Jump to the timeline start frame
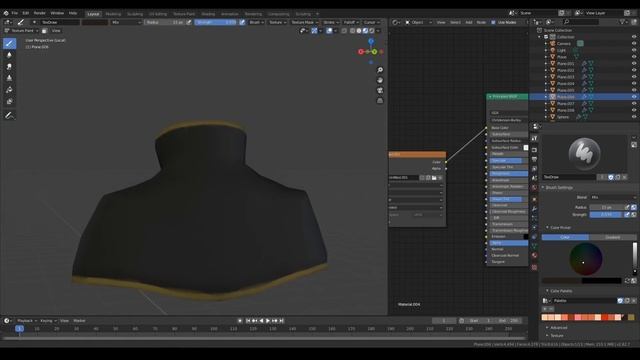 pyautogui.click(x=247, y=321)
